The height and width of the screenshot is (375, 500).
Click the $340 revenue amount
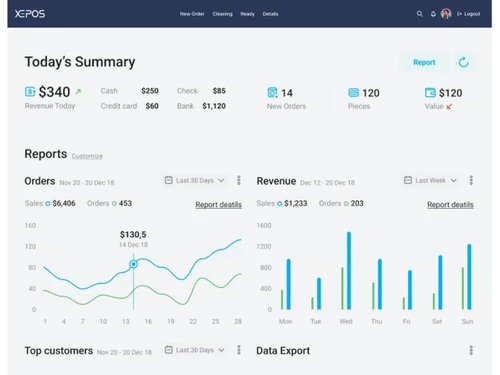[x=54, y=92]
